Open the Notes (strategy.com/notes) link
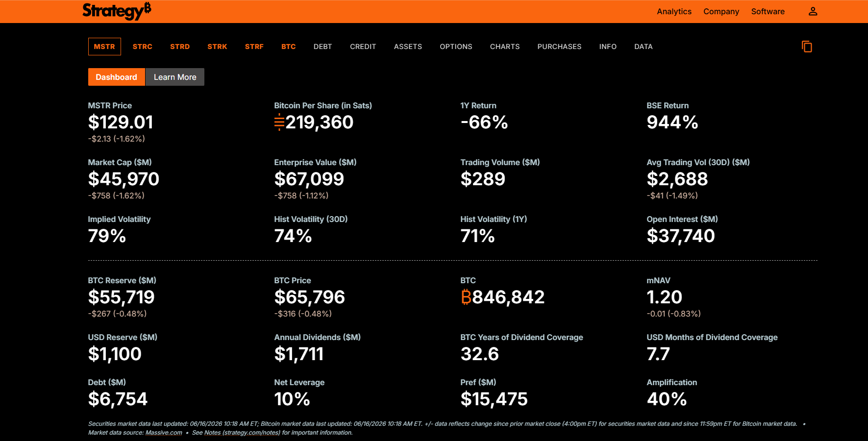The width and height of the screenshot is (868, 441). coord(242,433)
